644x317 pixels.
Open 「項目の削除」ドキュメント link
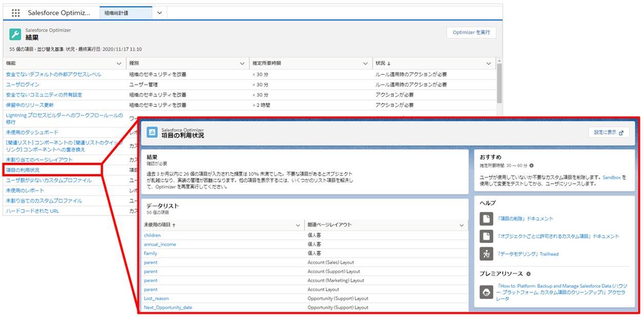525,219
